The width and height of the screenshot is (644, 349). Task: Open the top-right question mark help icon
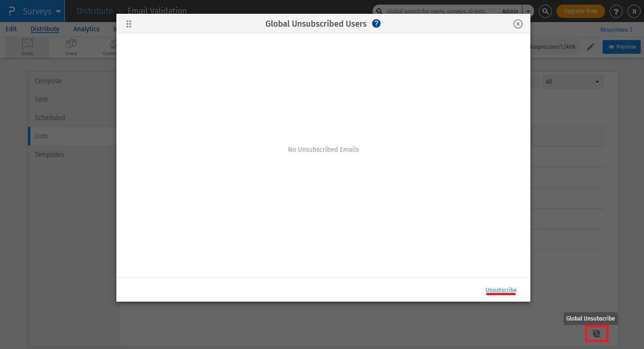pos(616,11)
